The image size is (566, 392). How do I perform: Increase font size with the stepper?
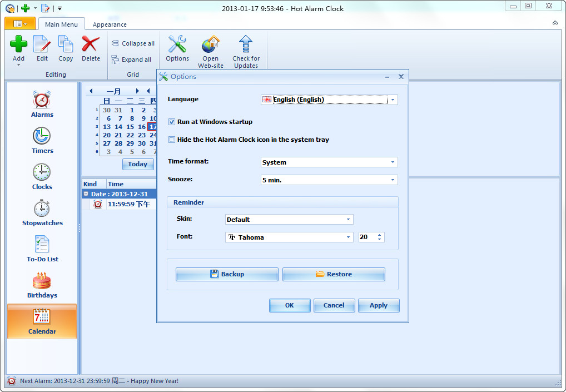(381, 234)
